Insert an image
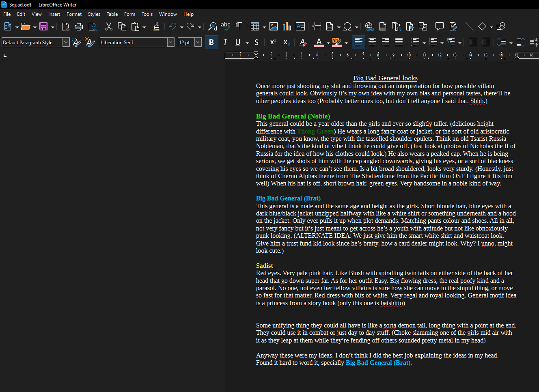Image resolution: width=539 pixels, height=392 pixels. tap(274, 27)
